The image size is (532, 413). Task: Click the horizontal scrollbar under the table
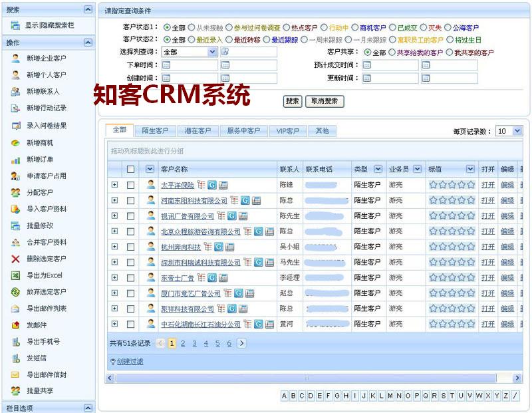coord(306,378)
